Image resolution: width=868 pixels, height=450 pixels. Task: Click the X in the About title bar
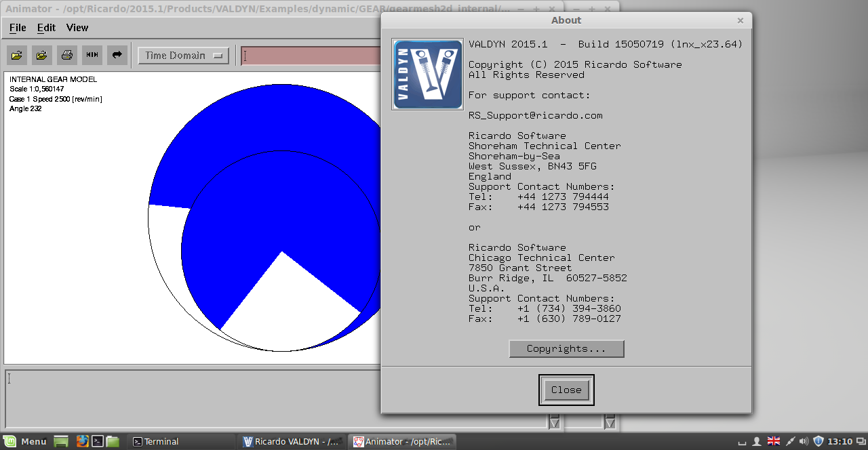pos(741,20)
